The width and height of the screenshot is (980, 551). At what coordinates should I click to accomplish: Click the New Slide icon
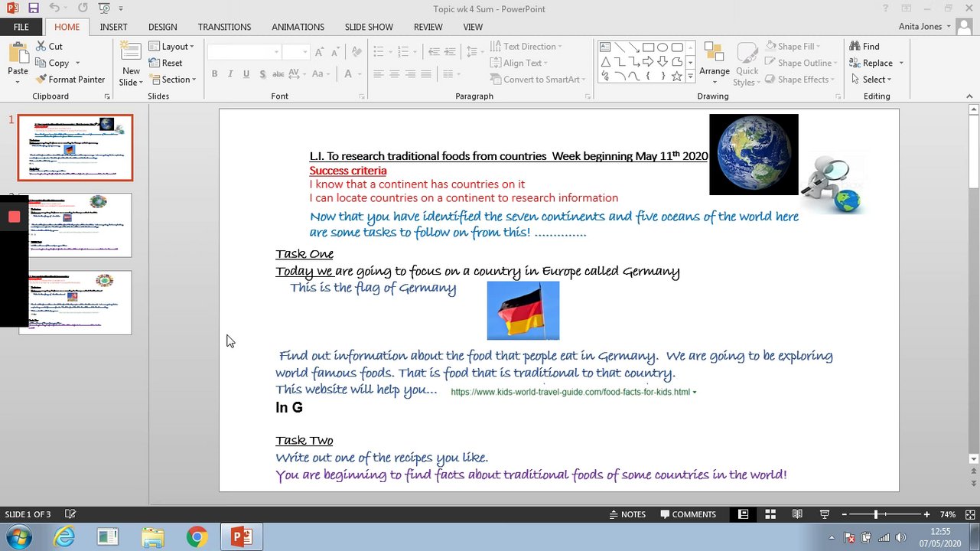click(131, 54)
